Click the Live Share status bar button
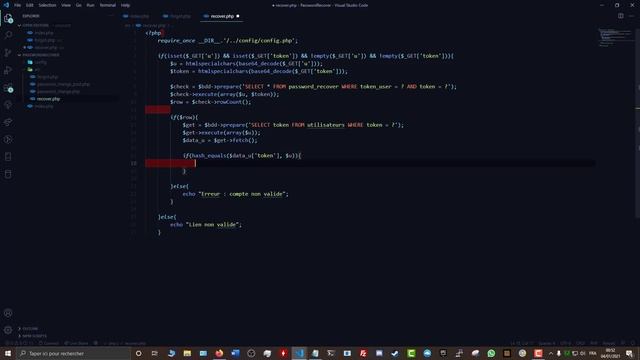Image resolution: width=640 pixels, height=360 pixels. tap(76, 343)
